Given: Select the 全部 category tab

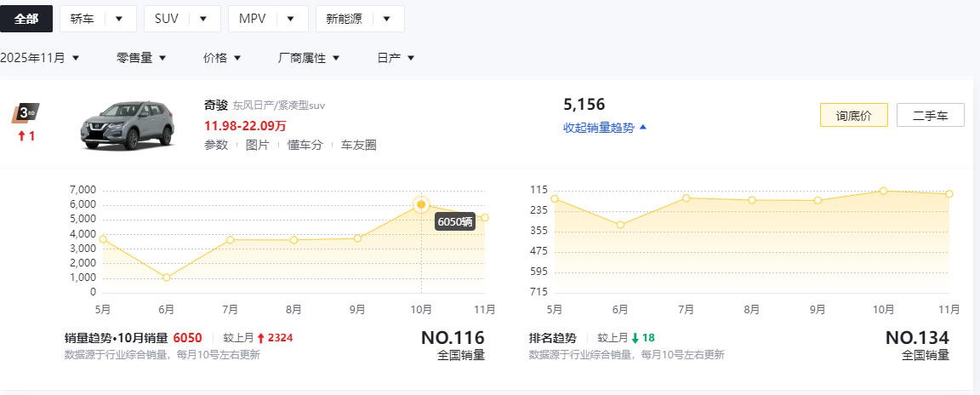Looking at the screenshot, I should (x=26, y=19).
